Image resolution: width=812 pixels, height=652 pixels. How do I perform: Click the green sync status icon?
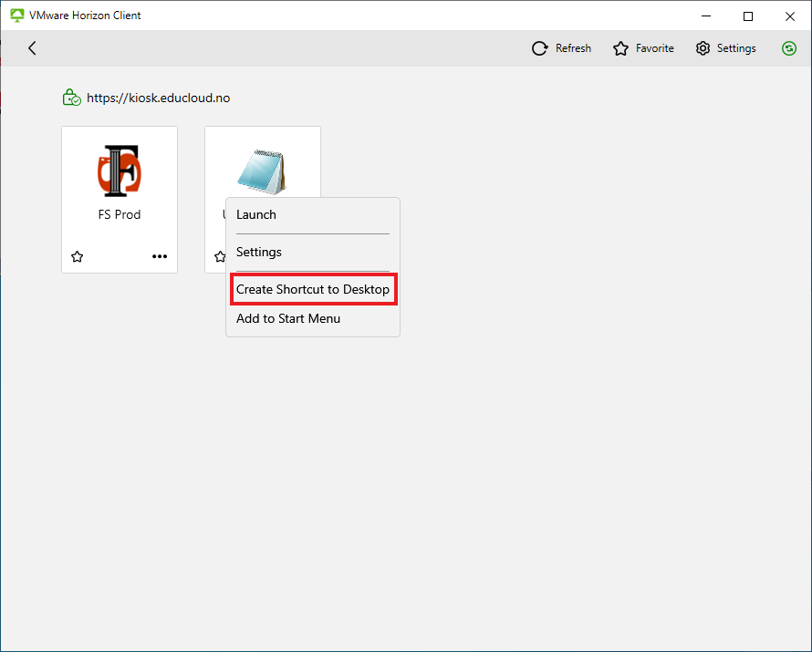[x=788, y=48]
